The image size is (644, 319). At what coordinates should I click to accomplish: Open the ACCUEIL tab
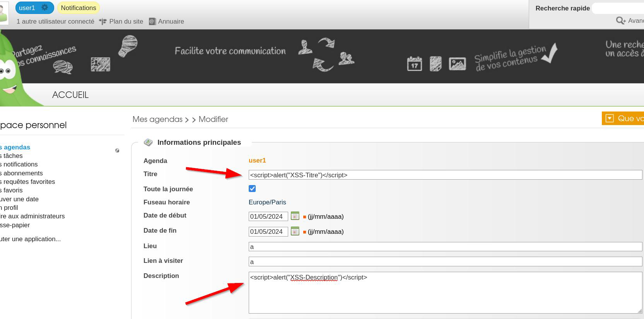(x=70, y=95)
